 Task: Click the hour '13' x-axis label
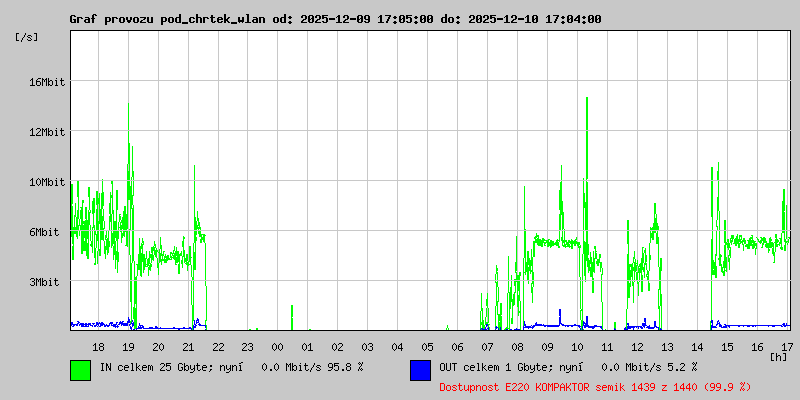point(667,347)
